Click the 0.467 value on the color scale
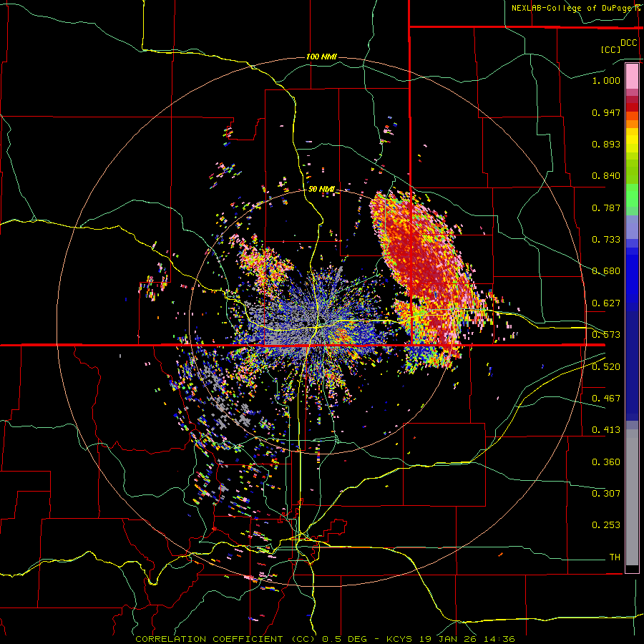The height and width of the screenshot is (644, 644). pyautogui.click(x=606, y=399)
